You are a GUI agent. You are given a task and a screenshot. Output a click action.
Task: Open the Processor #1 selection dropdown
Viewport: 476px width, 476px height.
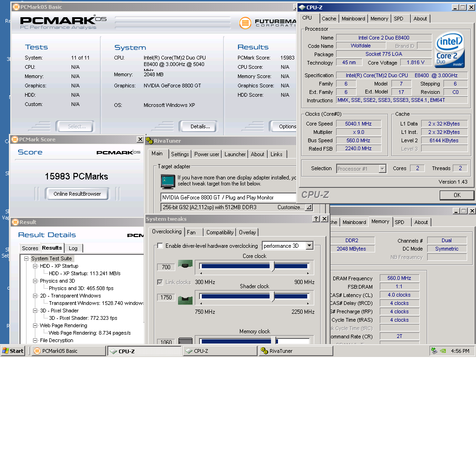point(383,168)
